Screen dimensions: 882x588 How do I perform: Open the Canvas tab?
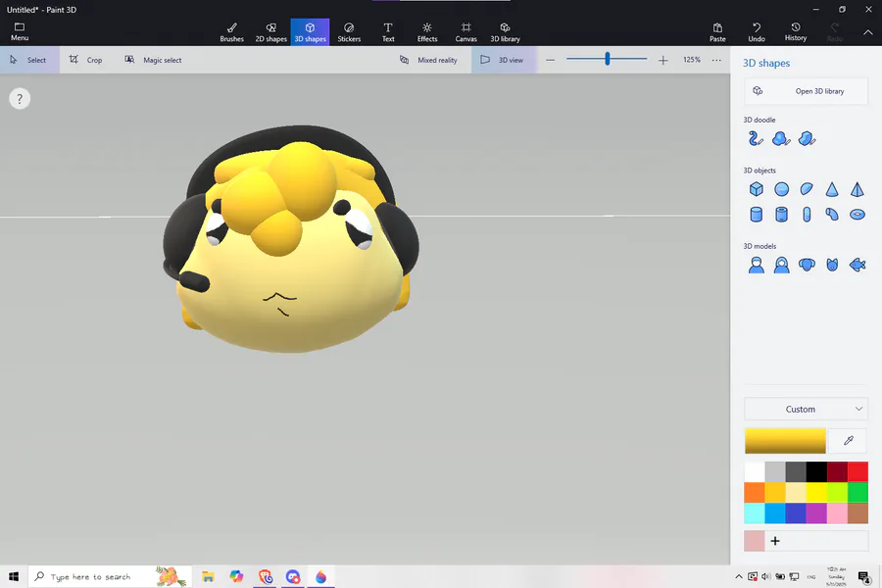coord(465,32)
